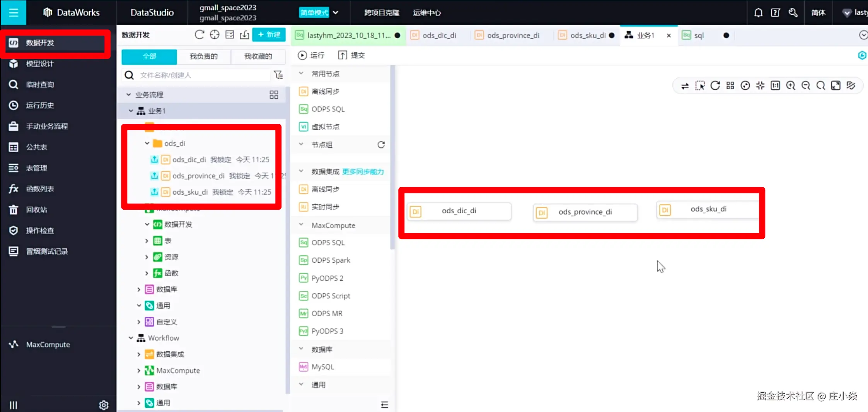The width and height of the screenshot is (868, 412).
Task: Click the 提交 button
Action: tap(351, 55)
